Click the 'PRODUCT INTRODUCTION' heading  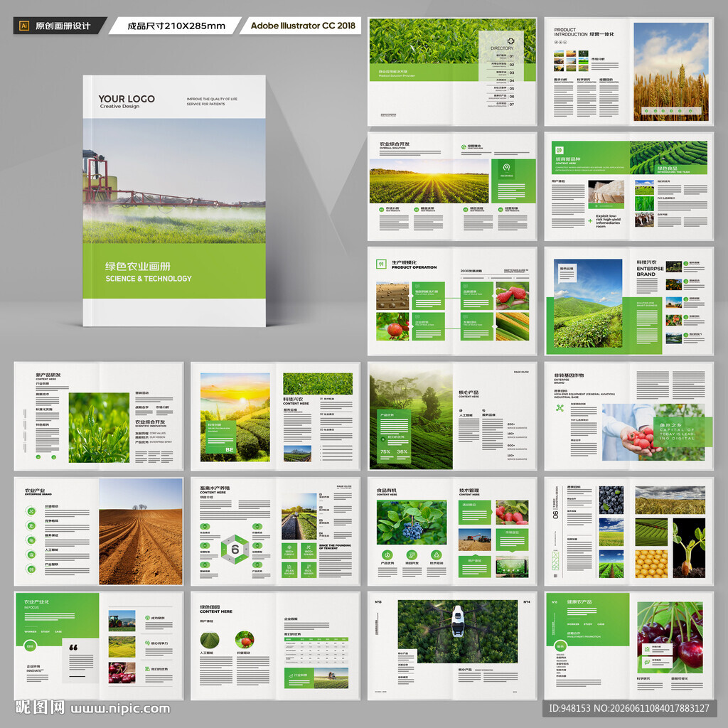(x=571, y=31)
